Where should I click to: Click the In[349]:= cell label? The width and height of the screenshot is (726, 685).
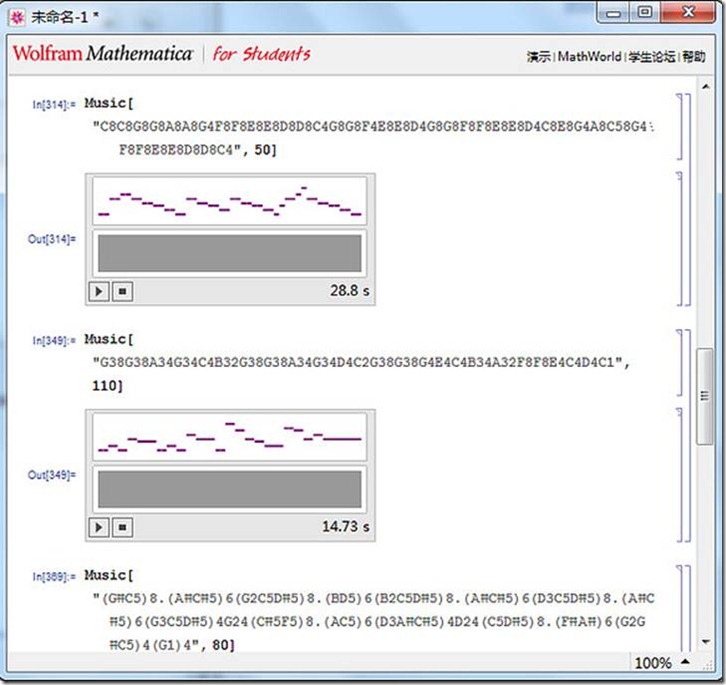pyautogui.click(x=54, y=341)
